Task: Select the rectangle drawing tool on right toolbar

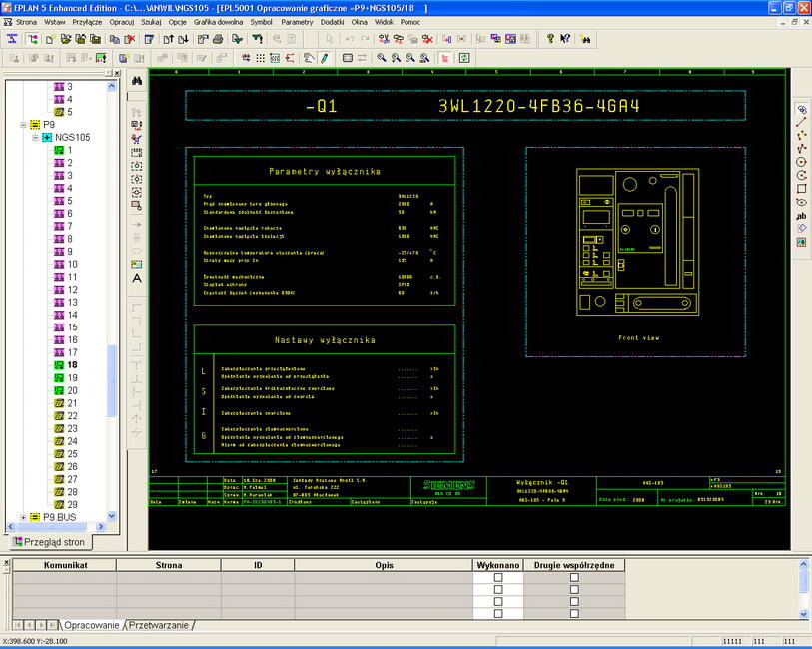Action: [x=801, y=189]
